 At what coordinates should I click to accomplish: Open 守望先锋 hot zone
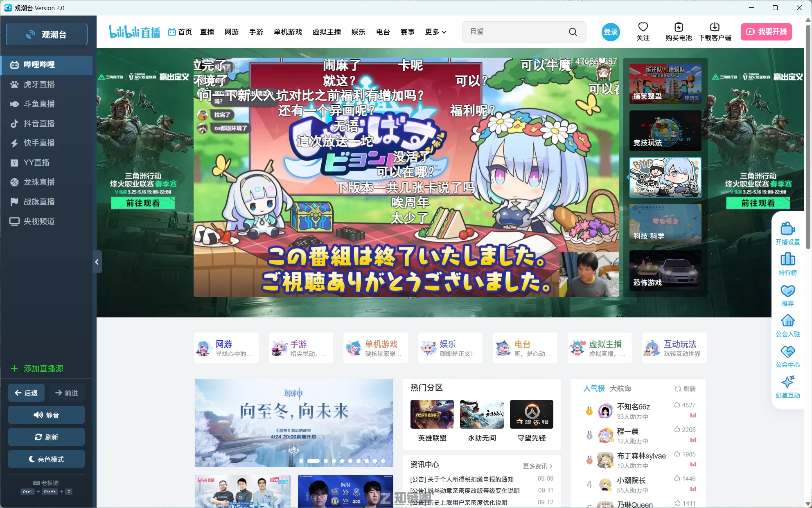[532, 421]
